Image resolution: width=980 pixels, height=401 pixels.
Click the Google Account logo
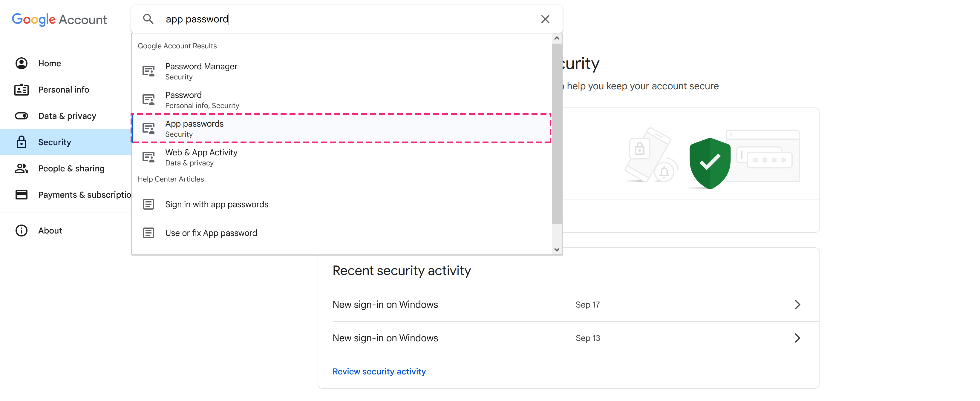(x=59, y=19)
